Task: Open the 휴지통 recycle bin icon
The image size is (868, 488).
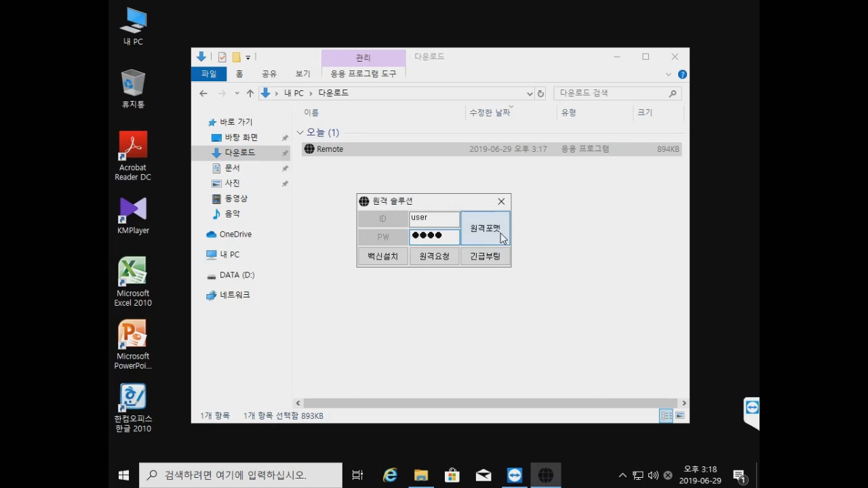Action: [x=133, y=88]
